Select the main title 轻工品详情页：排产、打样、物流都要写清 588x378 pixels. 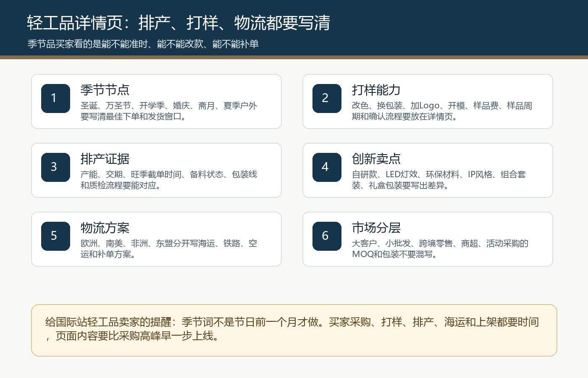pyautogui.click(x=178, y=23)
